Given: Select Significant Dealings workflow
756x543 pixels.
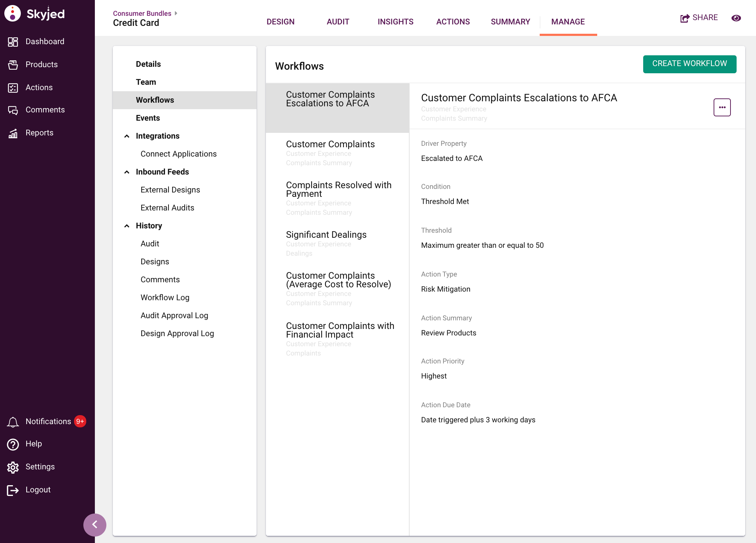Looking at the screenshot, I should point(326,235).
